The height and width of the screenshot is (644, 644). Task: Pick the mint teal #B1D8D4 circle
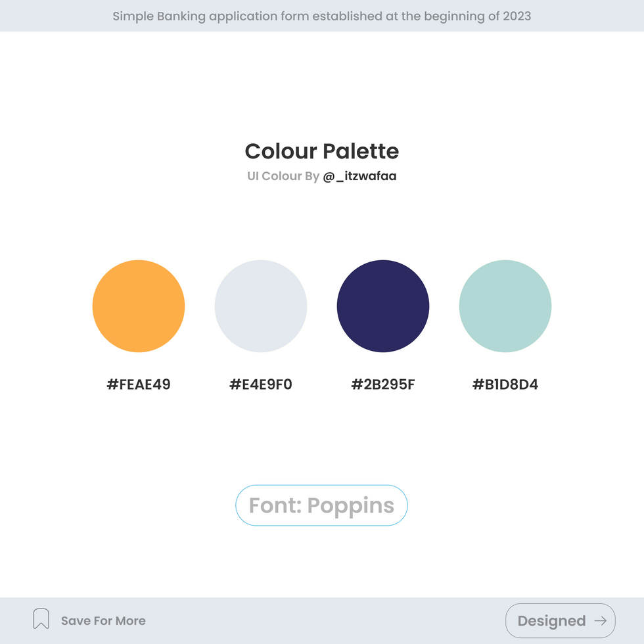[x=505, y=306]
